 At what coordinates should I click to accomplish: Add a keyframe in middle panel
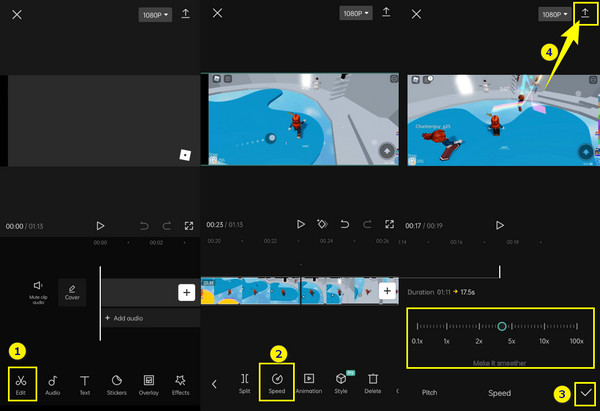pyautogui.click(x=323, y=224)
